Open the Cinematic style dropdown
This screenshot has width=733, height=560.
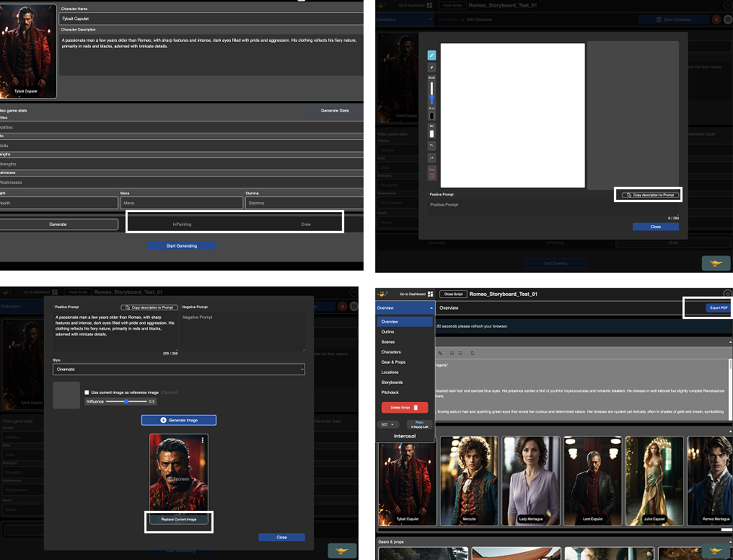(x=179, y=369)
